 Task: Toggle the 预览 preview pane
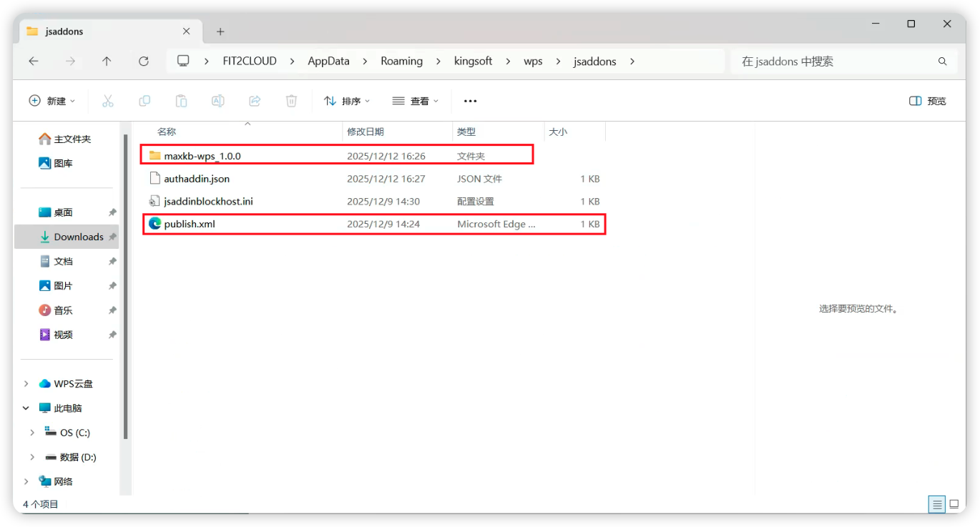click(927, 101)
